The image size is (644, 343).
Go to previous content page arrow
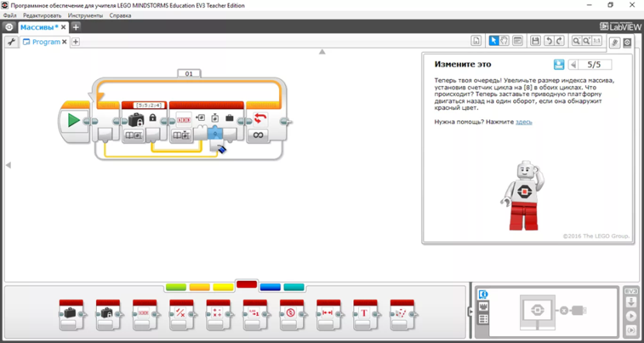click(x=573, y=64)
